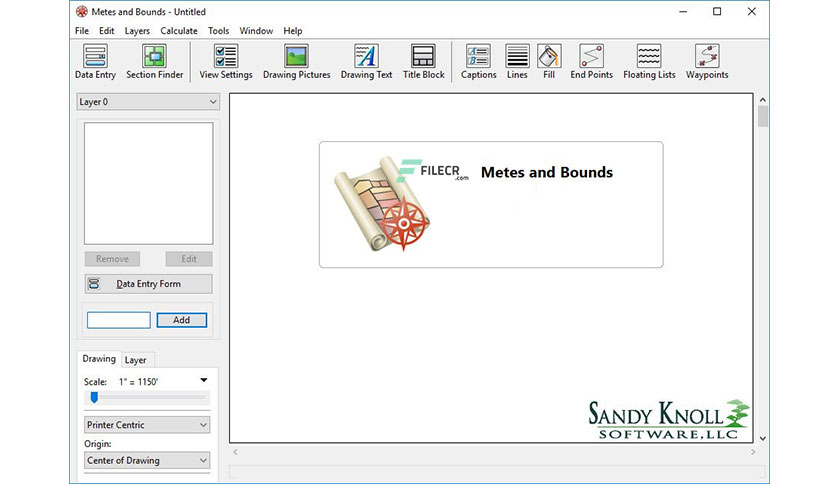The width and height of the screenshot is (836, 484).
Task: Open the Floating Lists tool
Action: 649,62
